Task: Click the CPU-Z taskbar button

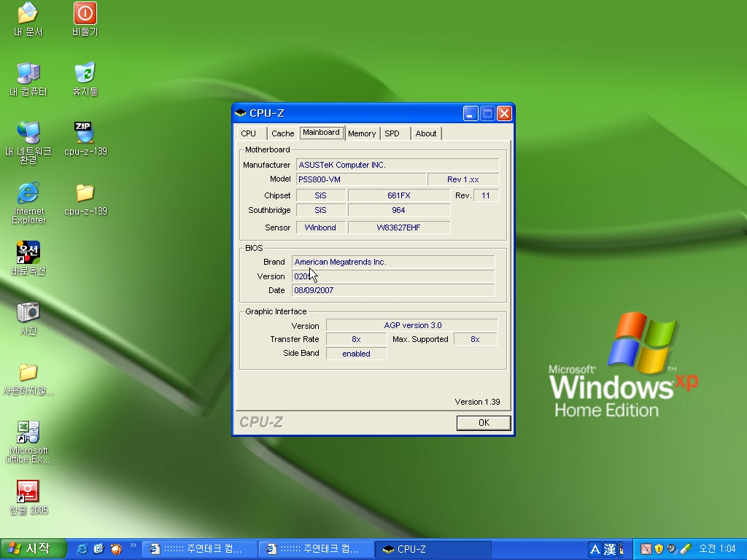Action: point(433,550)
